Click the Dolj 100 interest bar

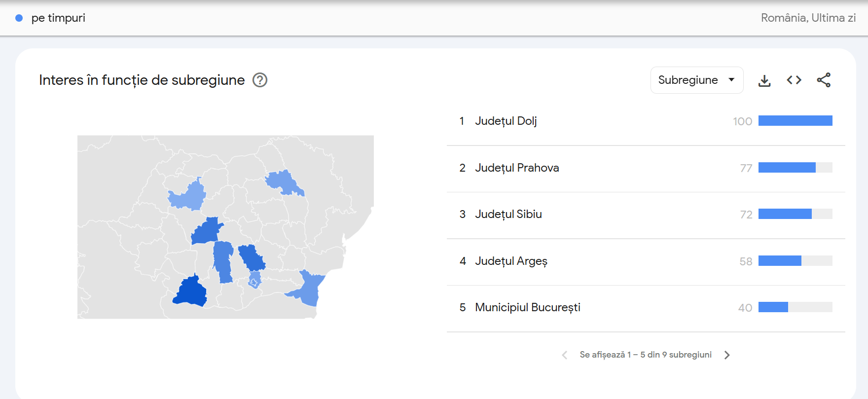pos(795,121)
